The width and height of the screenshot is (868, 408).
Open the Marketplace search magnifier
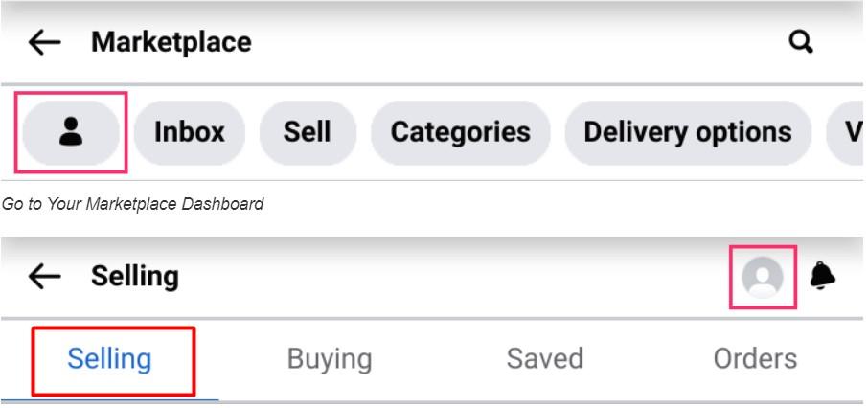[x=801, y=42]
